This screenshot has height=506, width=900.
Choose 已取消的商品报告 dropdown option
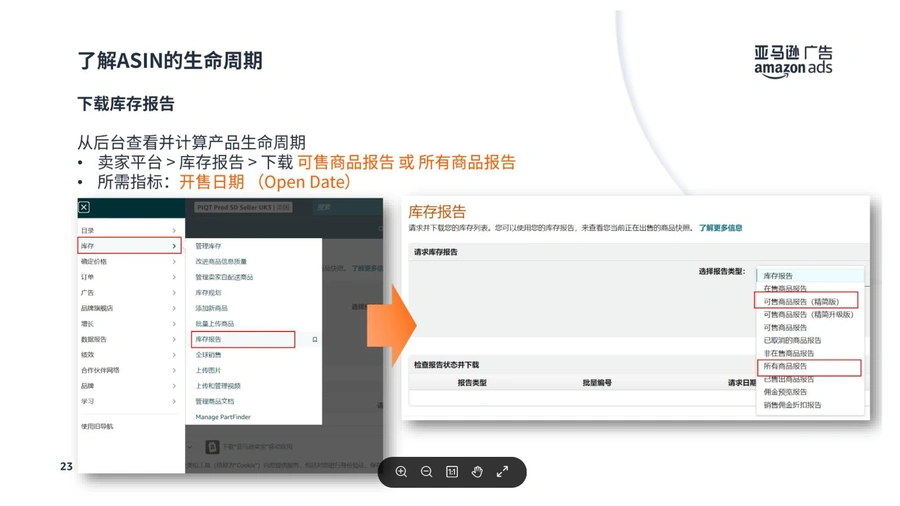tap(792, 340)
